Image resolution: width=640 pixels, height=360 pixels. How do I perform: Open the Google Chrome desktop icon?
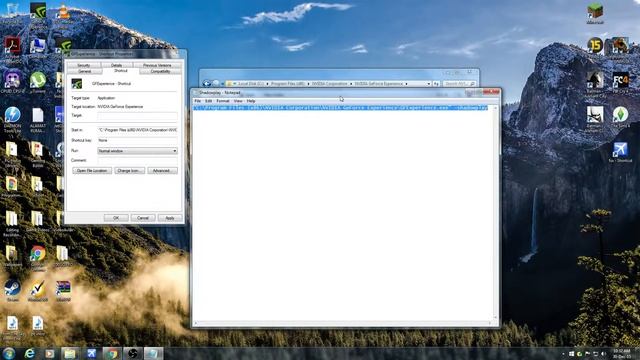pyautogui.click(x=38, y=254)
